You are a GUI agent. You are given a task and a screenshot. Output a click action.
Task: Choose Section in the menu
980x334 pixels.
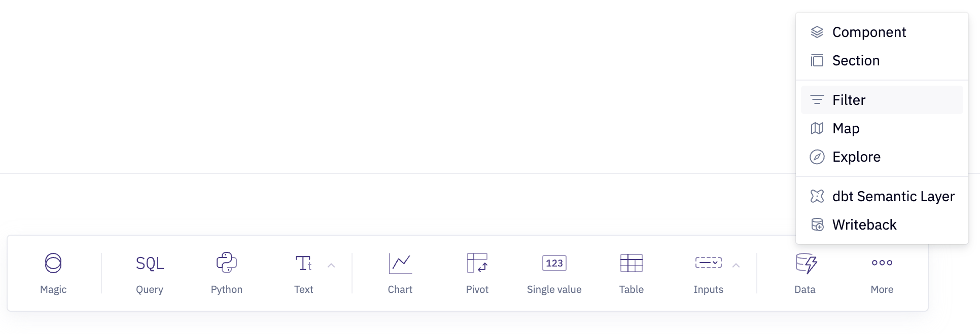pos(856,60)
